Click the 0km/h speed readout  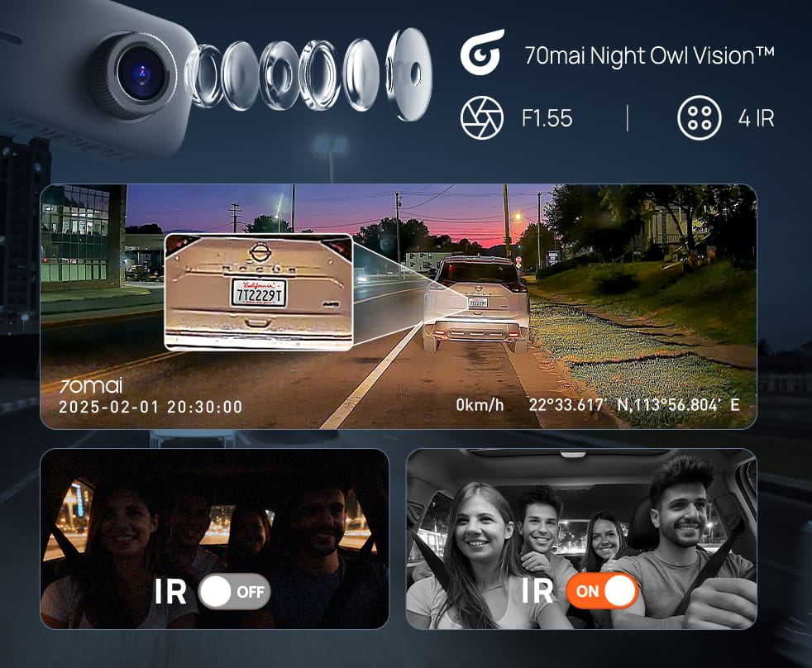click(x=480, y=406)
